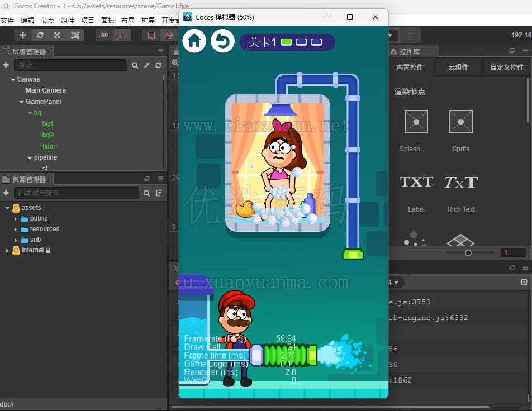Collapse the GamePanel node
The height and width of the screenshot is (411, 532).
point(21,102)
